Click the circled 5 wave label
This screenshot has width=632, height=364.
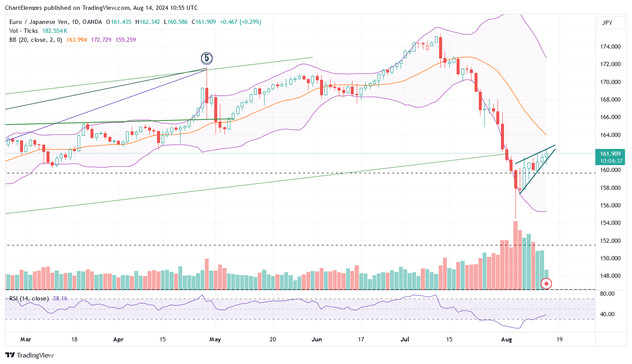click(x=207, y=58)
